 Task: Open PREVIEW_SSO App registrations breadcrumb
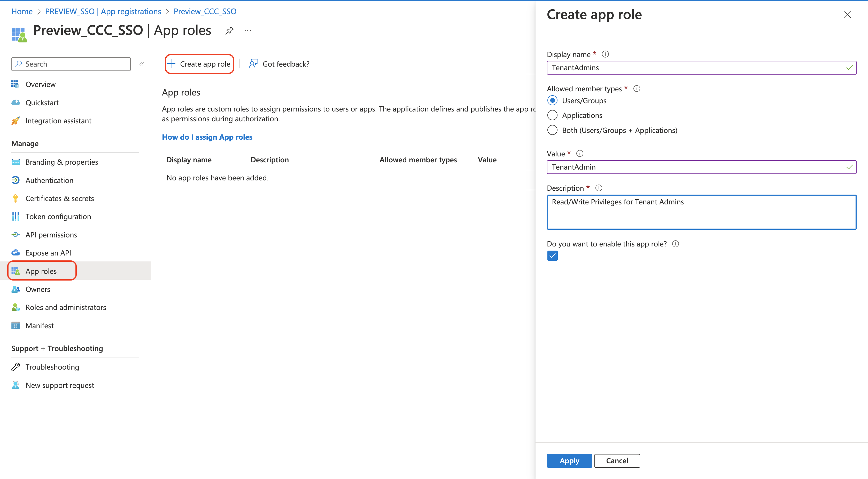[x=103, y=11]
